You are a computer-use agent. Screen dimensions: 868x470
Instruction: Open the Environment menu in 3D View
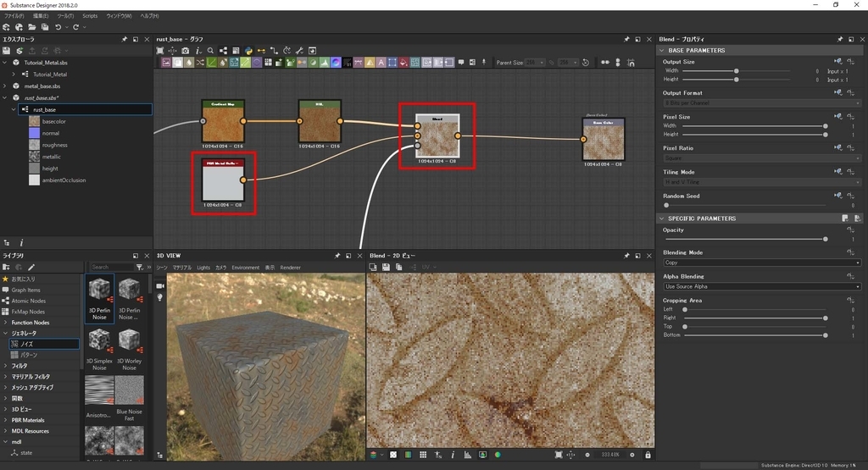pyautogui.click(x=245, y=267)
